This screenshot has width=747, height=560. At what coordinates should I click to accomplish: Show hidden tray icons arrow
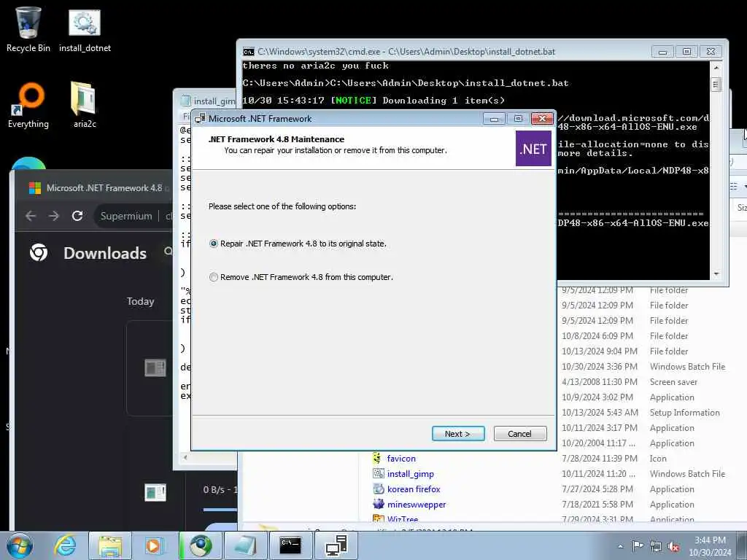point(620,547)
